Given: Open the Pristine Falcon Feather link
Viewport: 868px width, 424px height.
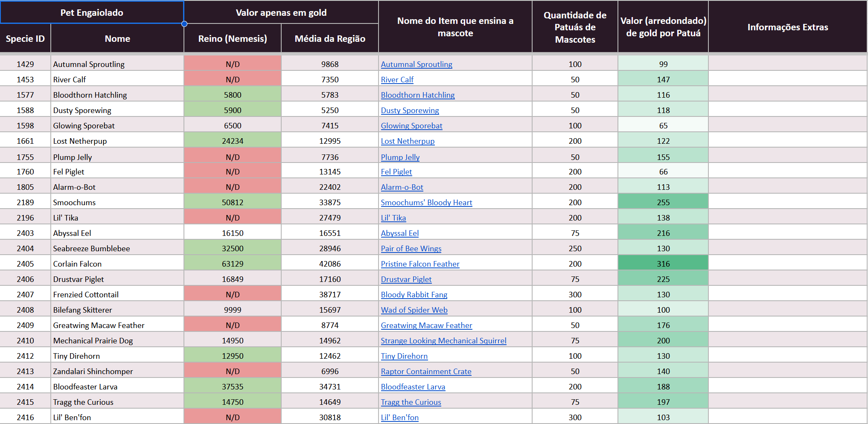Looking at the screenshot, I should coord(420,264).
